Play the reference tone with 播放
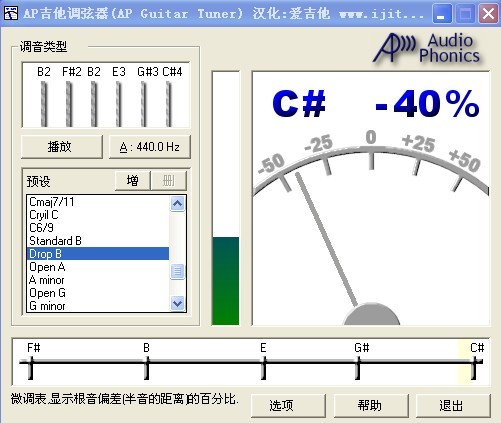Image resolution: width=501 pixels, height=423 pixels. [x=62, y=147]
